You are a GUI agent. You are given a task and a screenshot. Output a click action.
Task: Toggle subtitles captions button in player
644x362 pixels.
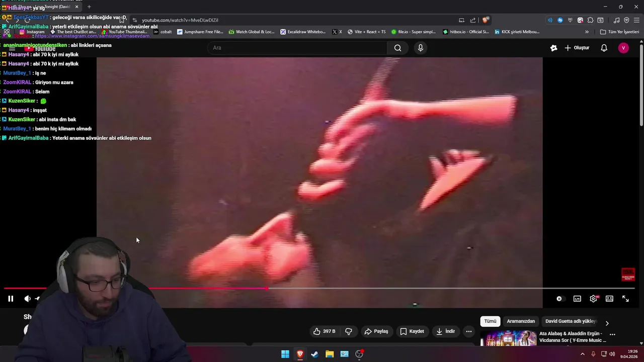pyautogui.click(x=577, y=299)
